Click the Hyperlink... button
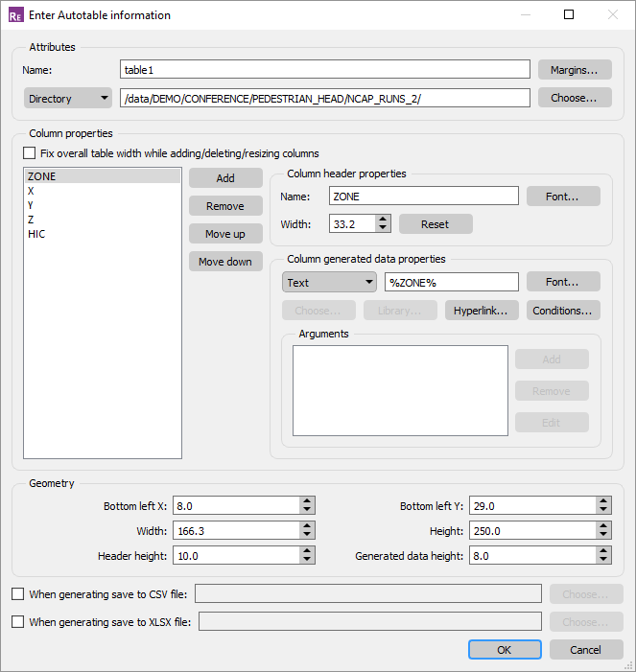 pyautogui.click(x=481, y=311)
